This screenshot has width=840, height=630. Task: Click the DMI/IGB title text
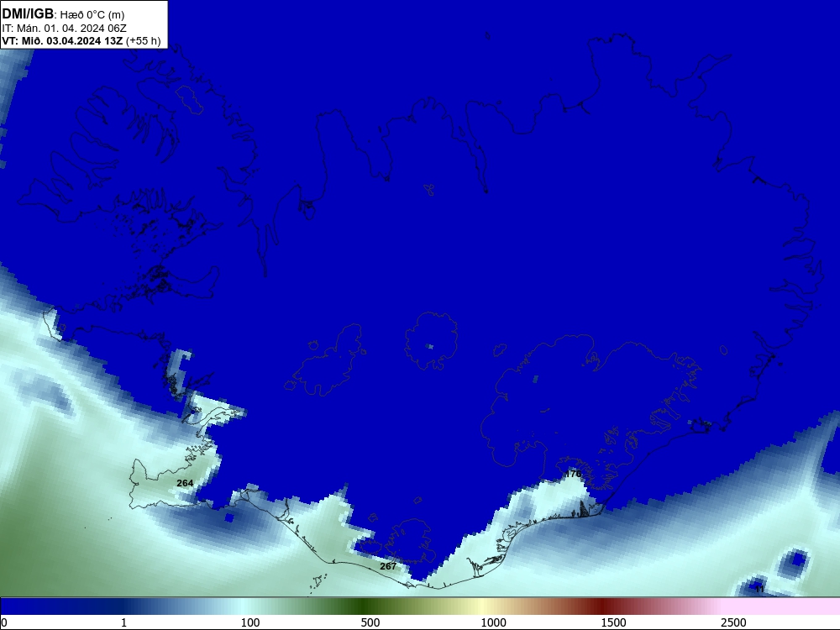point(28,13)
